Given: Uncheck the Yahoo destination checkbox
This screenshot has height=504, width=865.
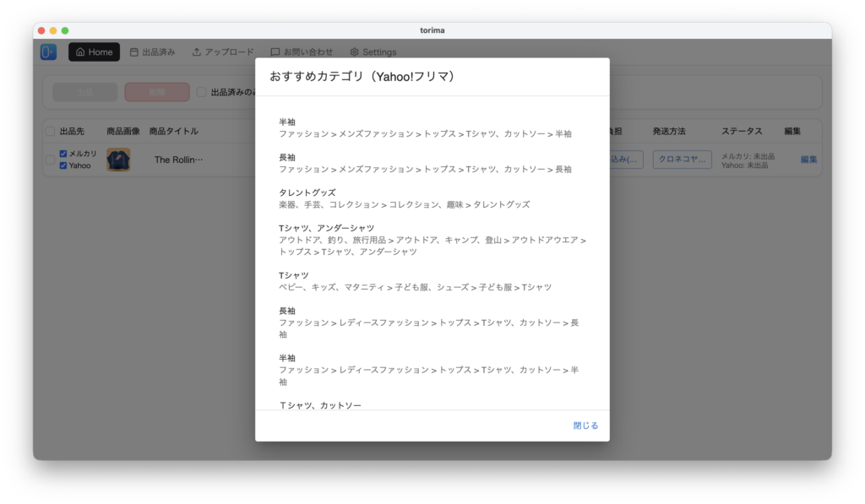Looking at the screenshot, I should (x=63, y=165).
